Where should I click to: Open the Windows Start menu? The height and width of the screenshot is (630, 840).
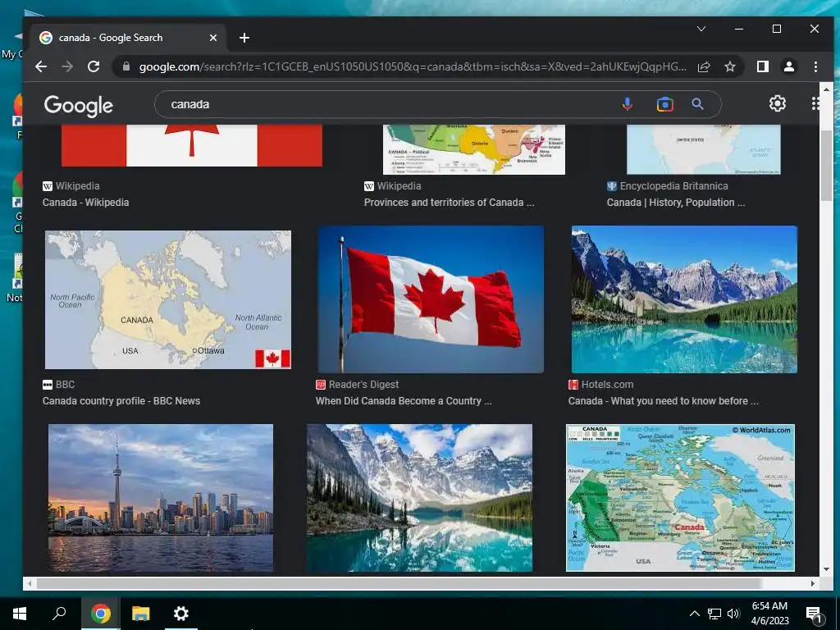(20, 614)
